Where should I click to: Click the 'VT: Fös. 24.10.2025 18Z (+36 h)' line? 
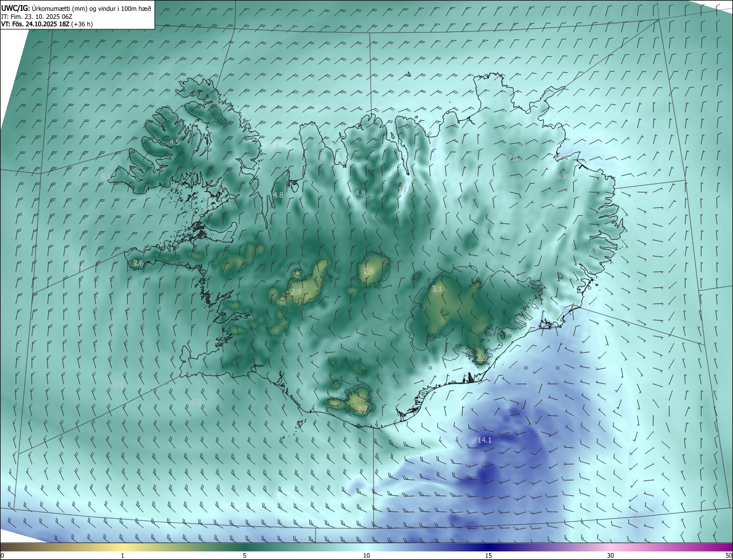click(47, 24)
